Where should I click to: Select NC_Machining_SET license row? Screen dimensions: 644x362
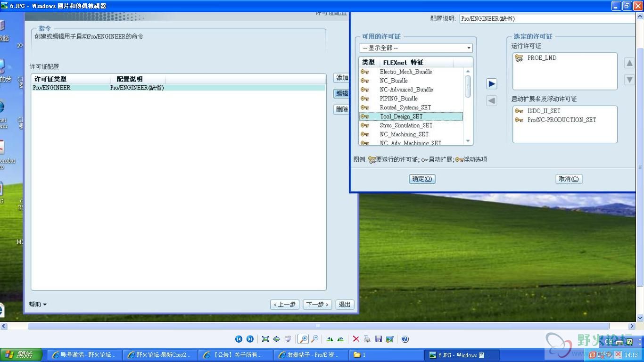click(x=411, y=134)
